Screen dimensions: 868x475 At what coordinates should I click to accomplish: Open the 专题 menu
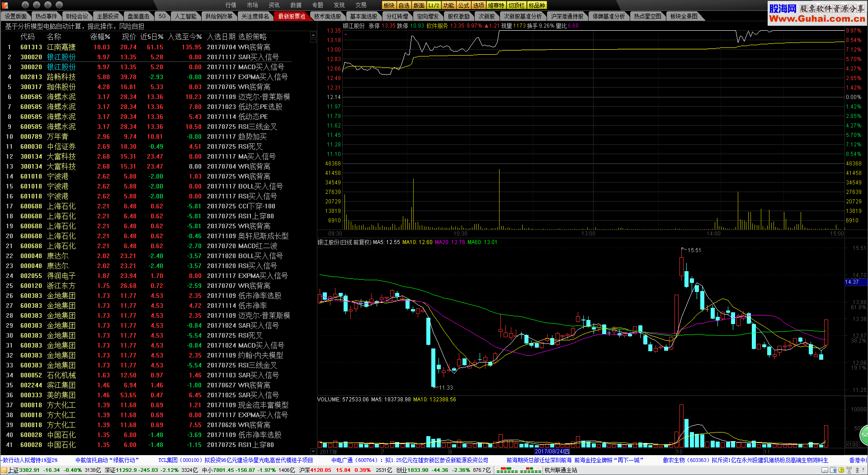click(x=317, y=5)
